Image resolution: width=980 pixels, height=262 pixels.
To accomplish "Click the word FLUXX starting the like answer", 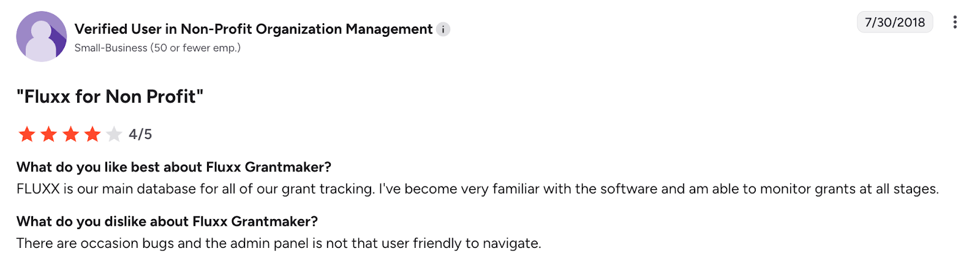I will coord(38,189).
